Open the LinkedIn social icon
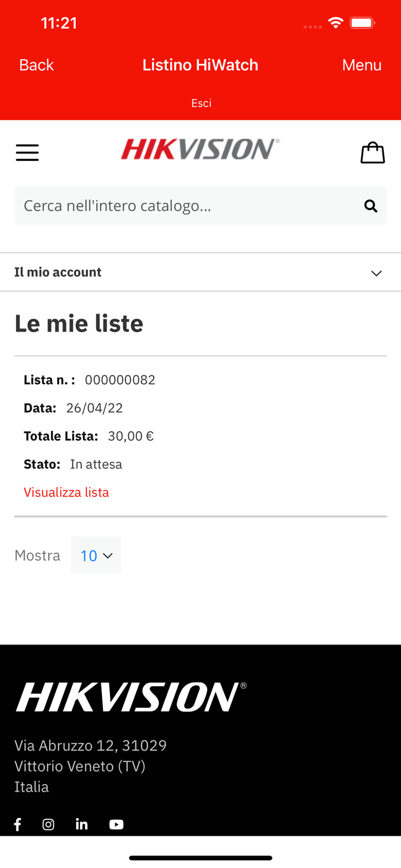Screen dimensions: 401x868 point(82,823)
